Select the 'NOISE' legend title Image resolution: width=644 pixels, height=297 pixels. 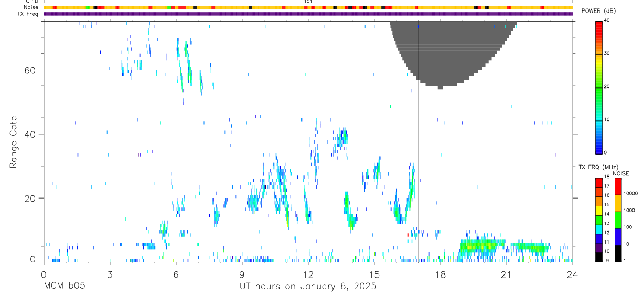coord(620,173)
